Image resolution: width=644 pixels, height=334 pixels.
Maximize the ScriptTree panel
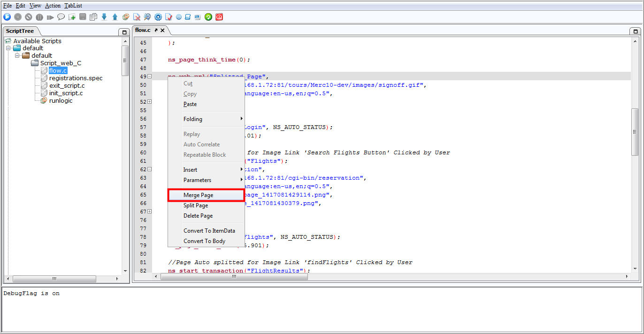tap(124, 32)
